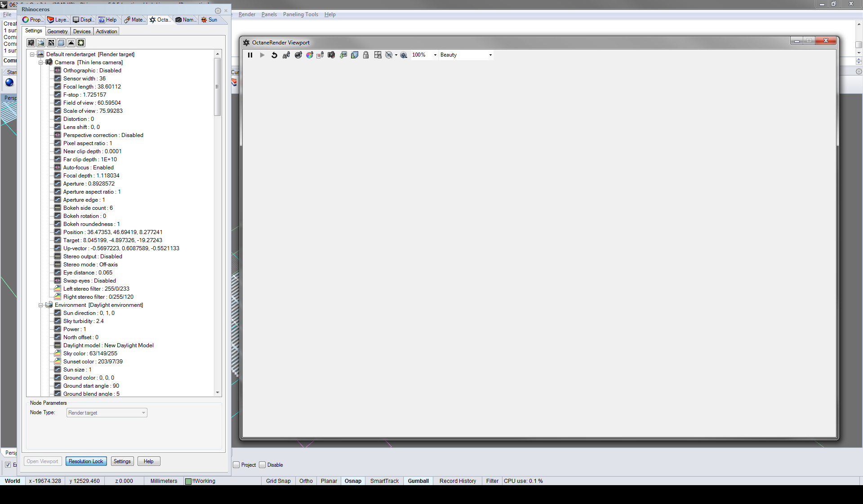The height and width of the screenshot is (504, 863).
Task: Activate material picker sphere icon
Action: [298, 55]
